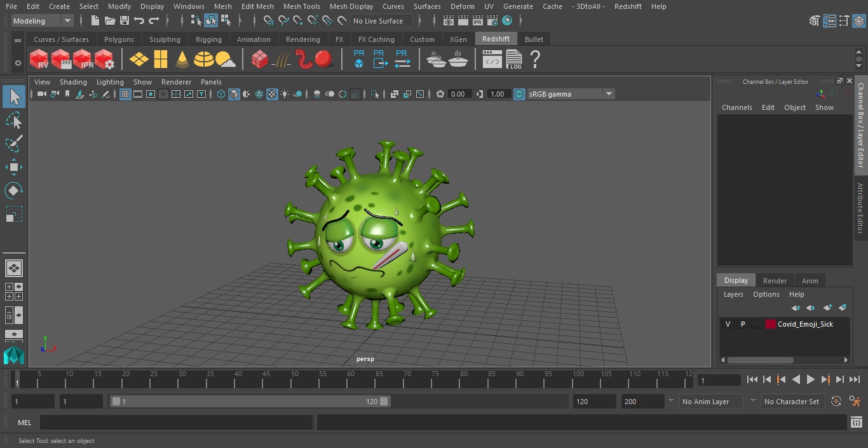Screen dimensions: 868x448
Task: Play the animation forwards
Action: coord(810,379)
